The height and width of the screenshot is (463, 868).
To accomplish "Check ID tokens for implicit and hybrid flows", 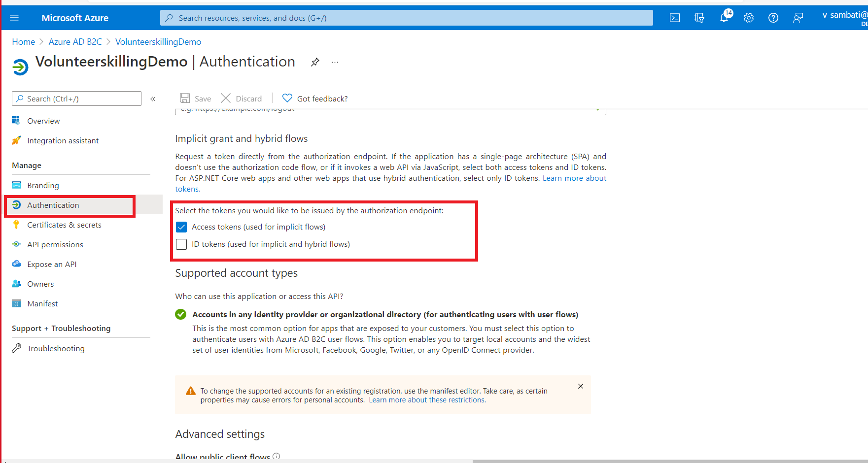I will click(x=181, y=244).
